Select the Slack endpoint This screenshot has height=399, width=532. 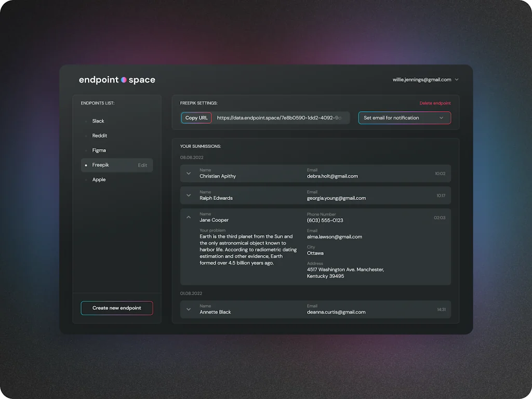pos(98,121)
